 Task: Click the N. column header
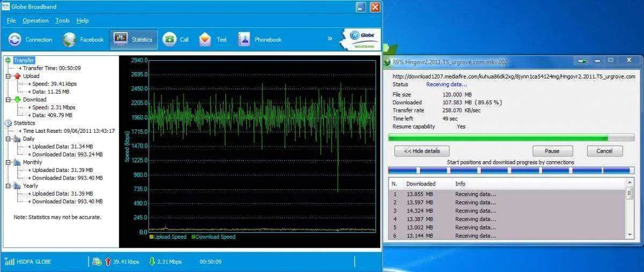[396, 184]
